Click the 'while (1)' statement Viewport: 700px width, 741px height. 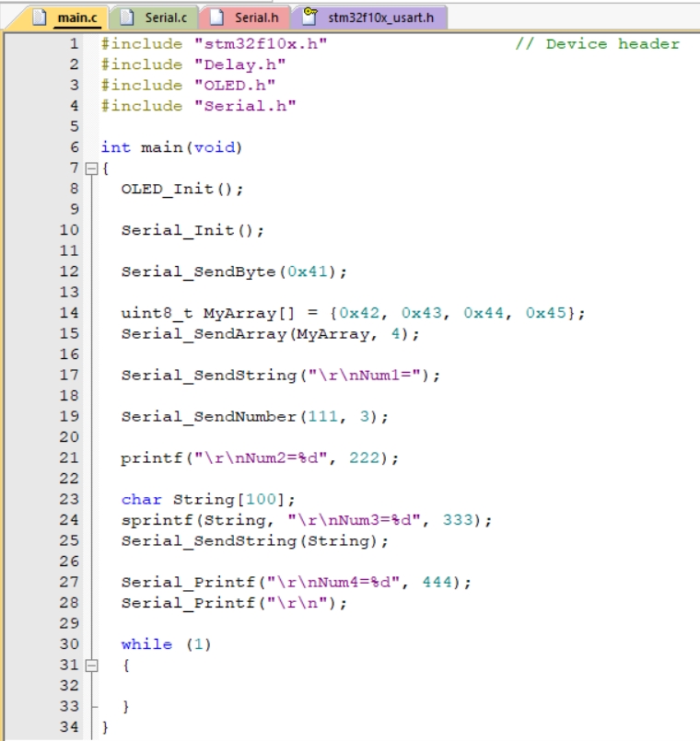[166, 644]
